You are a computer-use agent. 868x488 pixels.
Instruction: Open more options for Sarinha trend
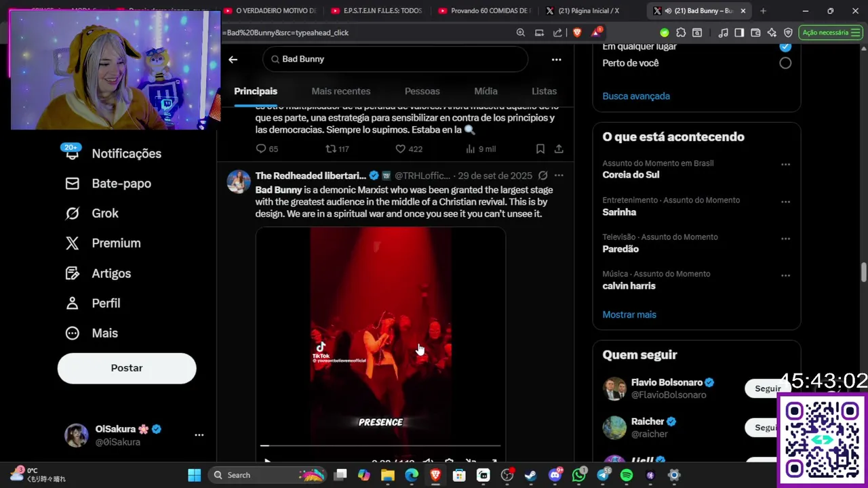tap(785, 202)
